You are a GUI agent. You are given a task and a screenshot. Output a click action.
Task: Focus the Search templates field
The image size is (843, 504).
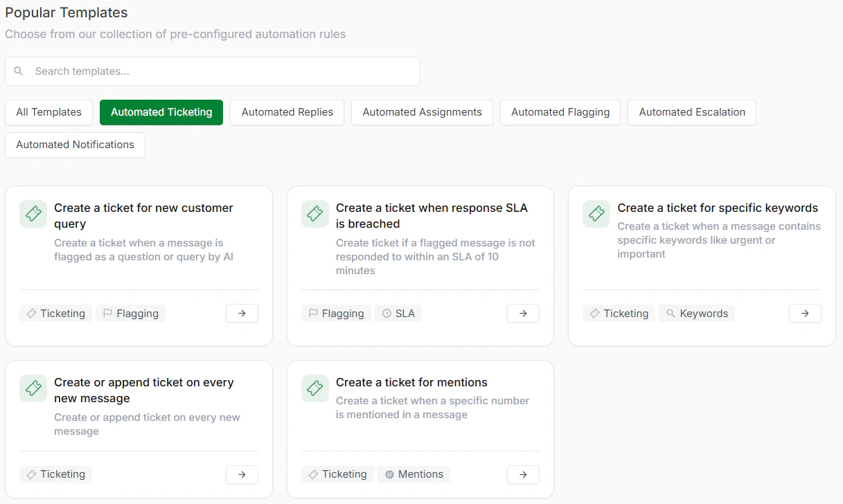pos(222,71)
